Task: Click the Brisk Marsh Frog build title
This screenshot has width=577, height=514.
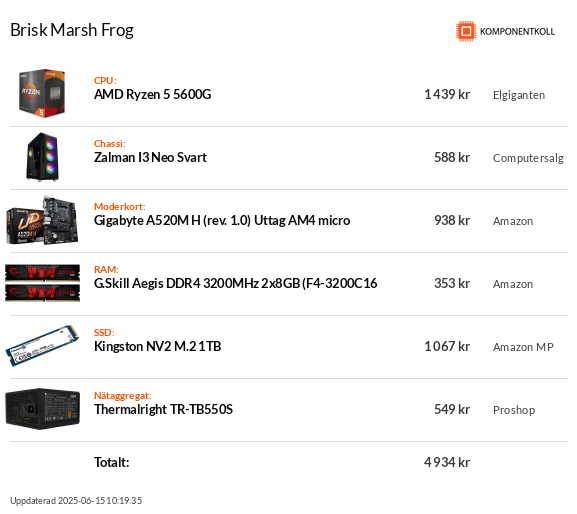Action: coord(72,30)
